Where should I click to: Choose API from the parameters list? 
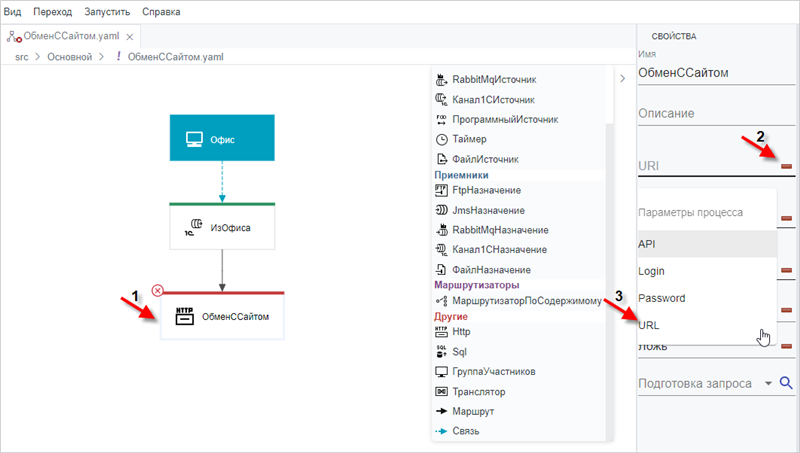707,244
